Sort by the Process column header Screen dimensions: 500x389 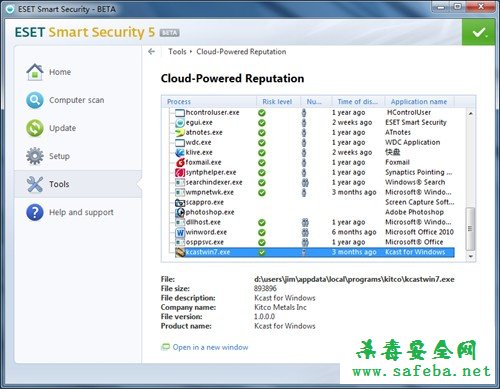[x=209, y=101]
